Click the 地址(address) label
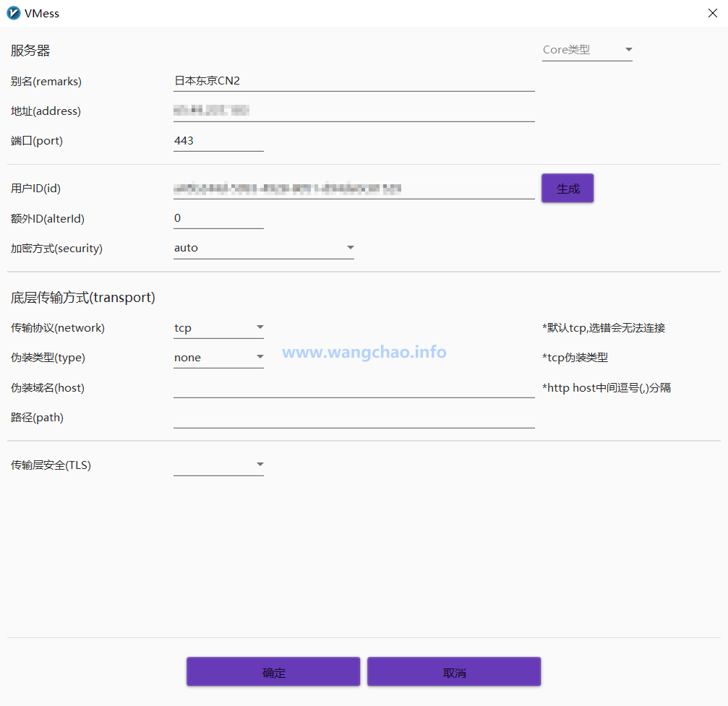 click(46, 111)
